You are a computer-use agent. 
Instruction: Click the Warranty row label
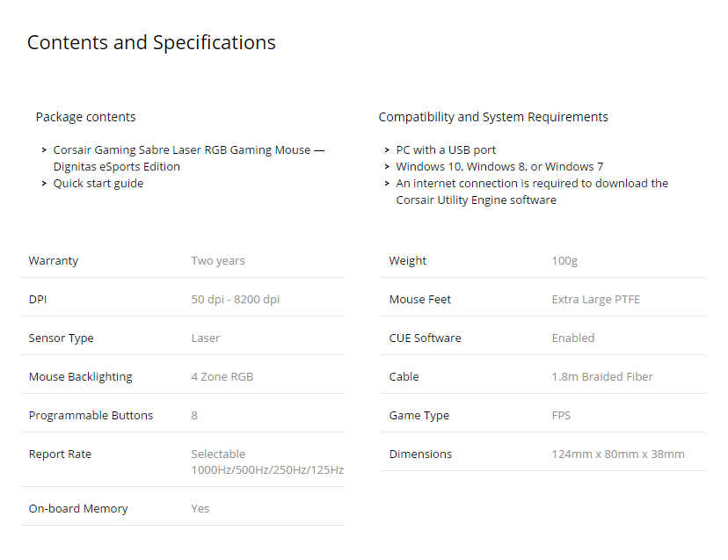[53, 261]
